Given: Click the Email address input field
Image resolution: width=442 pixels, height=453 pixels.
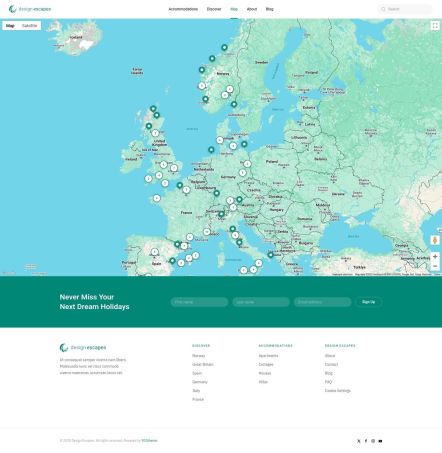Looking at the screenshot, I should 323,302.
